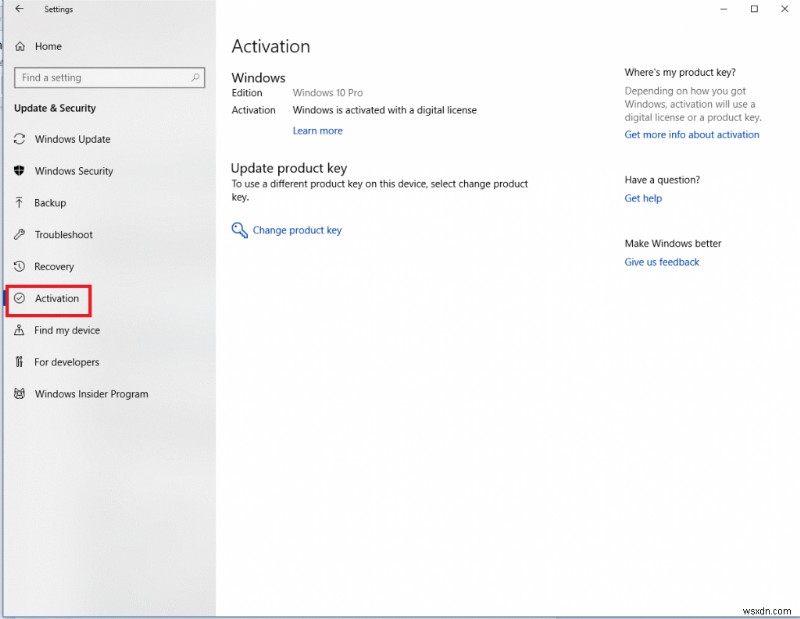Open the Troubleshoot section
The width and height of the screenshot is (800, 619).
point(20,235)
